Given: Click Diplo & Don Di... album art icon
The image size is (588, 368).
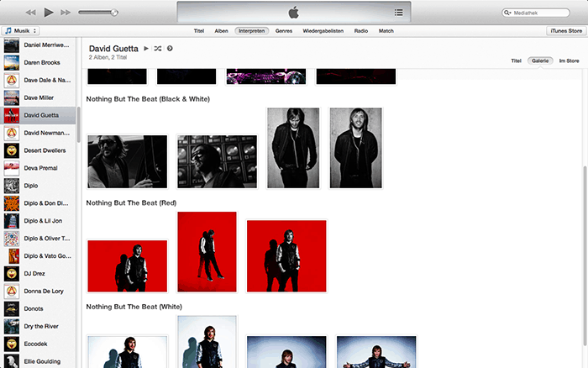Looking at the screenshot, I should 12,203.
